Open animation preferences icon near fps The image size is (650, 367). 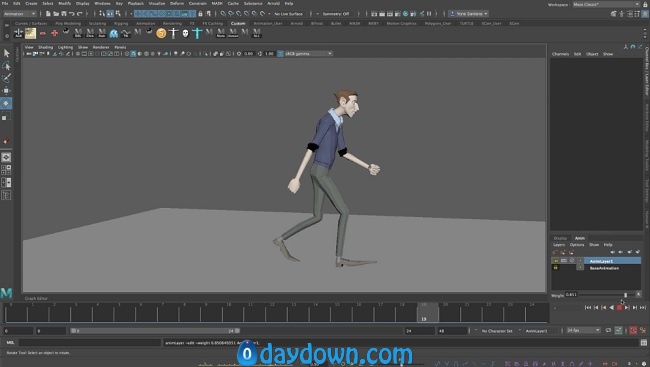click(643, 331)
